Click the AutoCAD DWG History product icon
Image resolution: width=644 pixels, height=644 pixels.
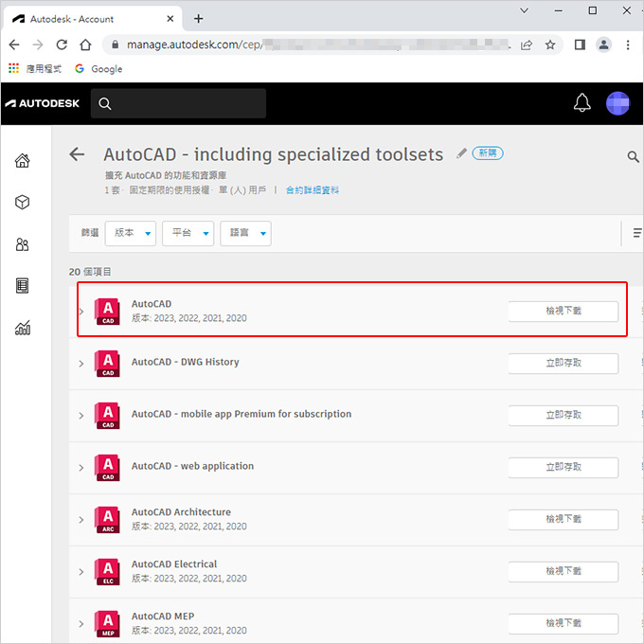click(x=107, y=364)
